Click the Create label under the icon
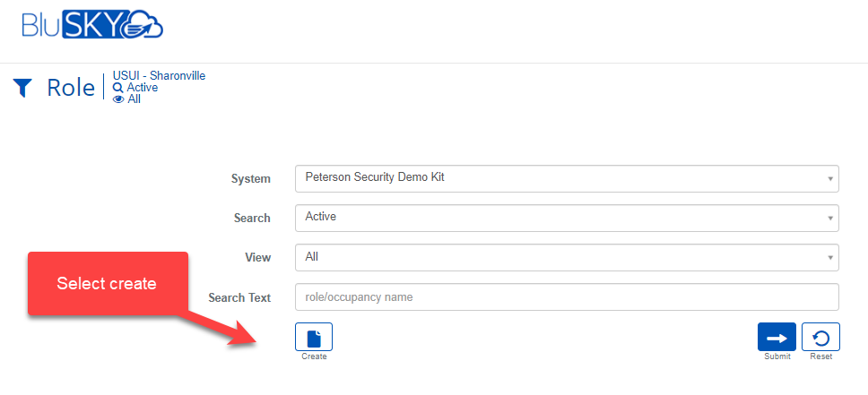Image resolution: width=868 pixels, height=395 pixels. [314, 356]
